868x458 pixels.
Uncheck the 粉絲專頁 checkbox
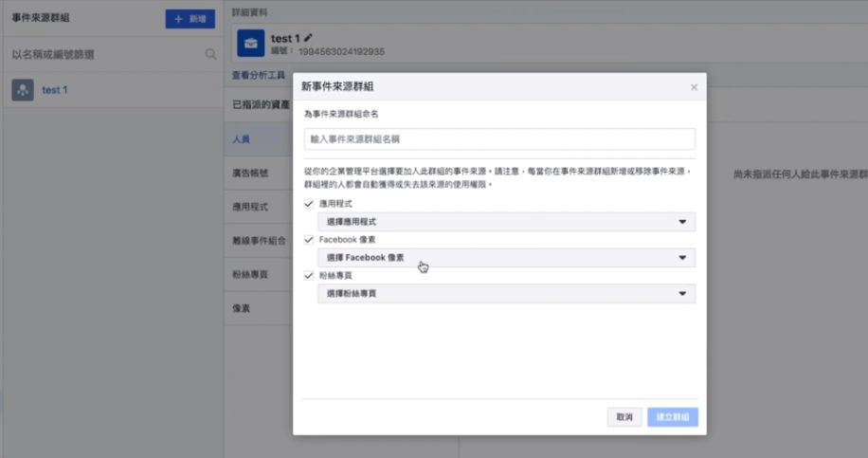point(309,276)
